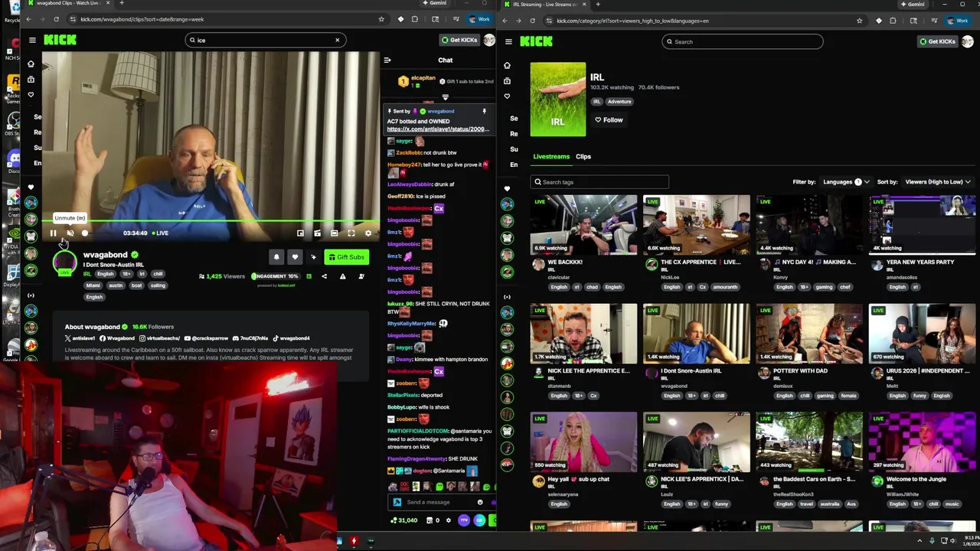980x551 pixels.
Task: Expand the gift leaderboard chevron in chat
Action: pos(445,97)
